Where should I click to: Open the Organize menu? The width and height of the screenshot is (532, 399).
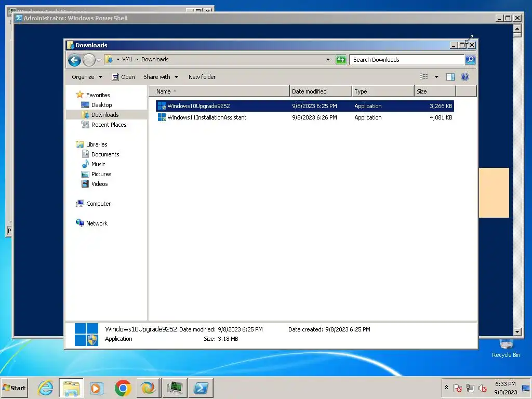click(x=87, y=77)
